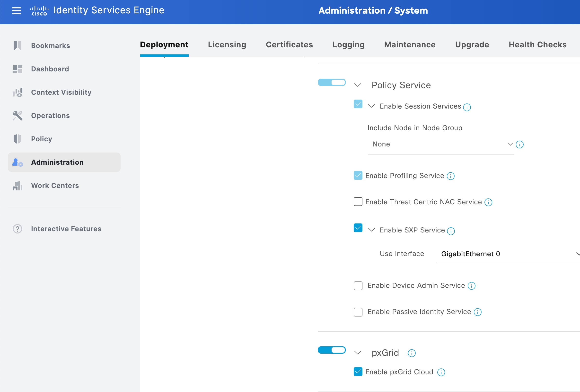Image resolution: width=580 pixels, height=392 pixels.
Task: Switch to the Certificates tab
Action: pyautogui.click(x=289, y=45)
